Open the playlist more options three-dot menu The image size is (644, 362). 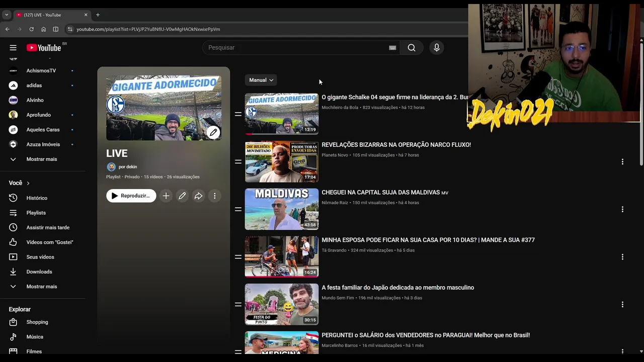214,196
